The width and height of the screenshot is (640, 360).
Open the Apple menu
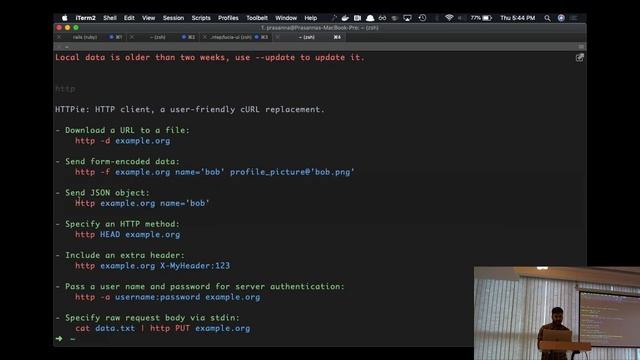coord(64,18)
